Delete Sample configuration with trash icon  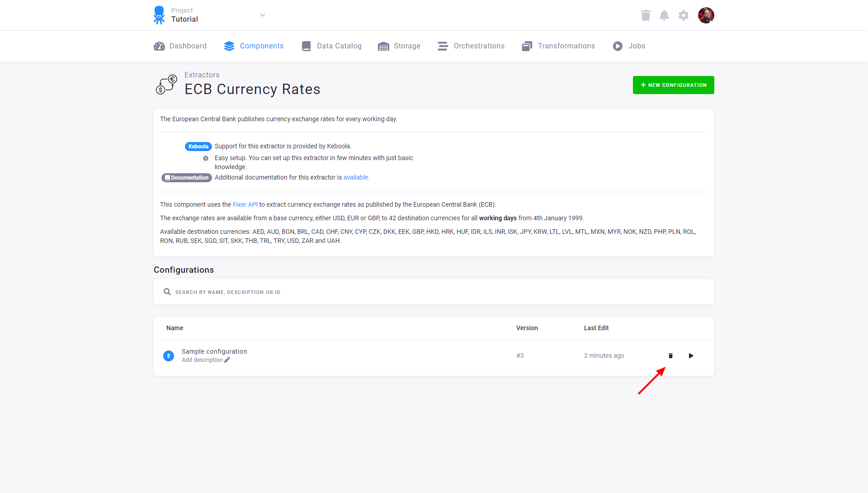coord(670,356)
